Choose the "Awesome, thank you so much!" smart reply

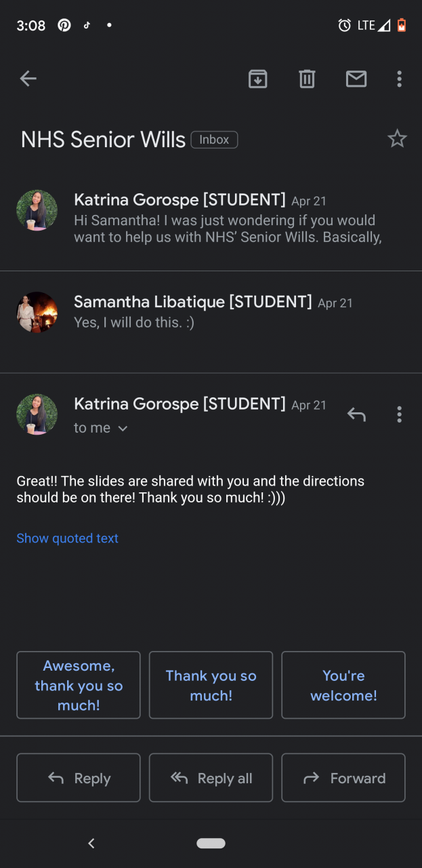[79, 685]
